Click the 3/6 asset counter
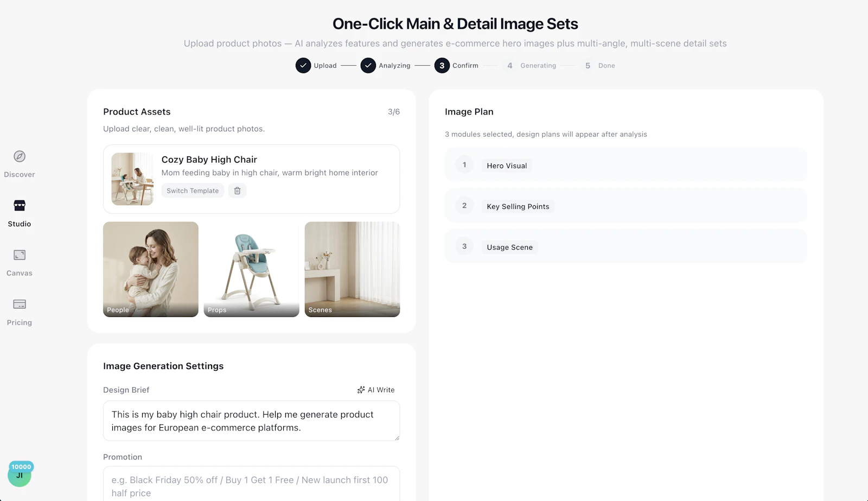 tap(394, 112)
